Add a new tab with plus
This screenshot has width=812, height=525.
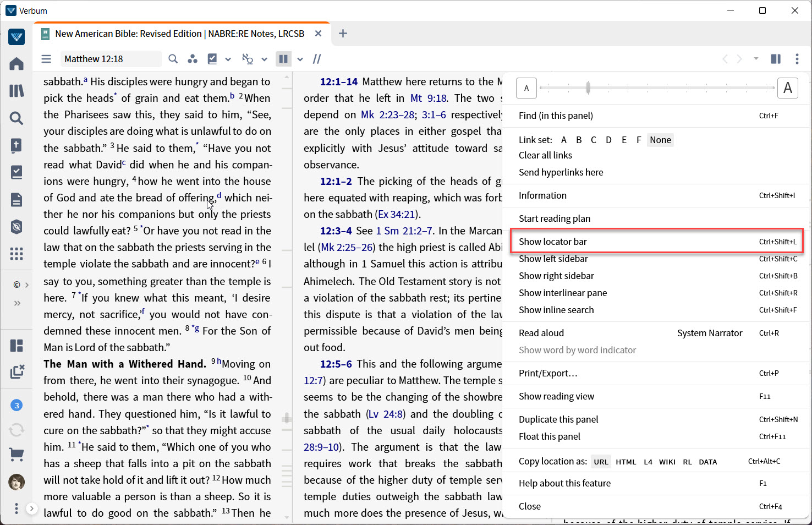pyautogui.click(x=343, y=34)
